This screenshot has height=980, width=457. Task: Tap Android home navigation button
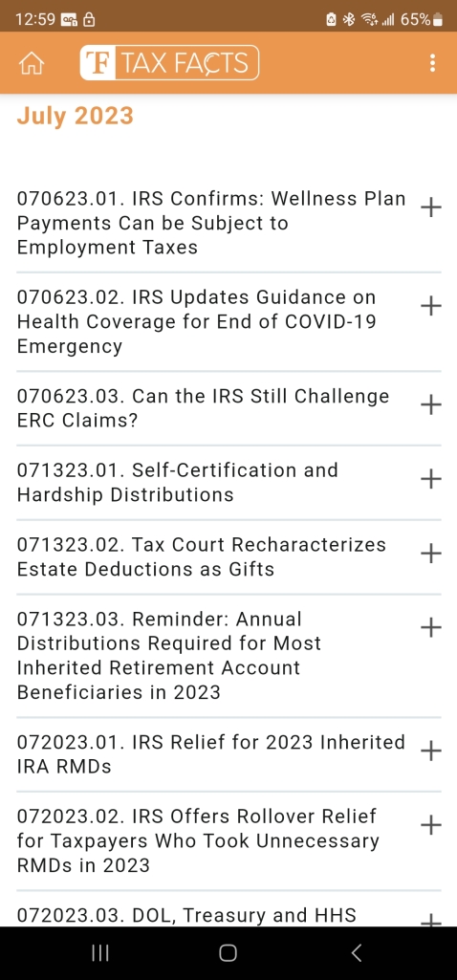228,952
